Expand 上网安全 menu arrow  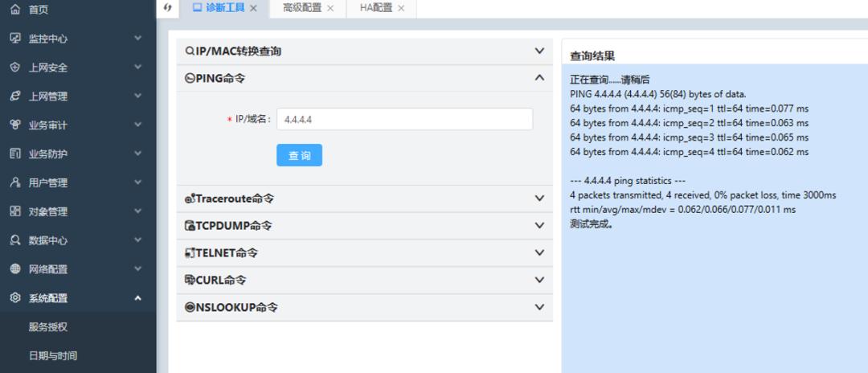138,67
